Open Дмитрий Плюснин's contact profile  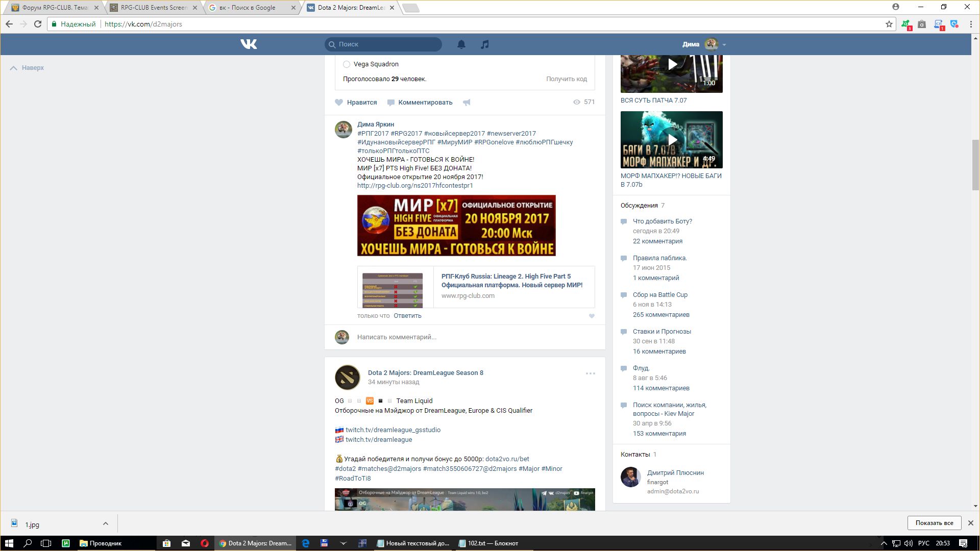675,473
